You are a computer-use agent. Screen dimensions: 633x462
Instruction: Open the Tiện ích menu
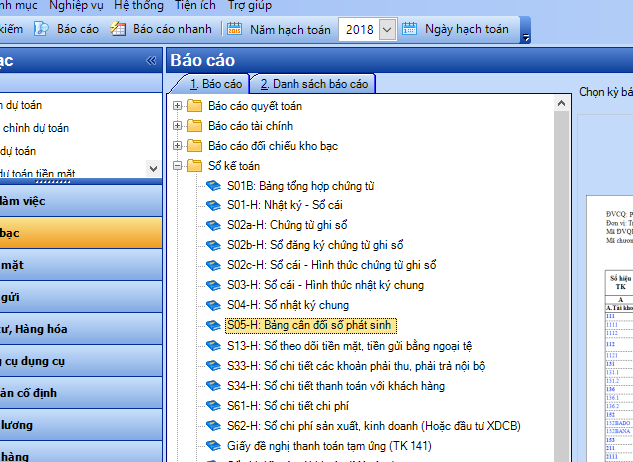click(x=194, y=5)
